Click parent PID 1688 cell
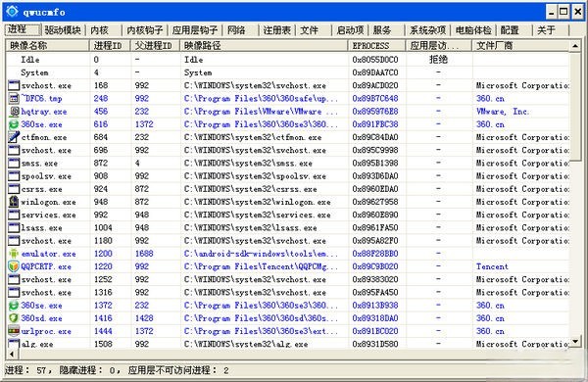 (144, 254)
